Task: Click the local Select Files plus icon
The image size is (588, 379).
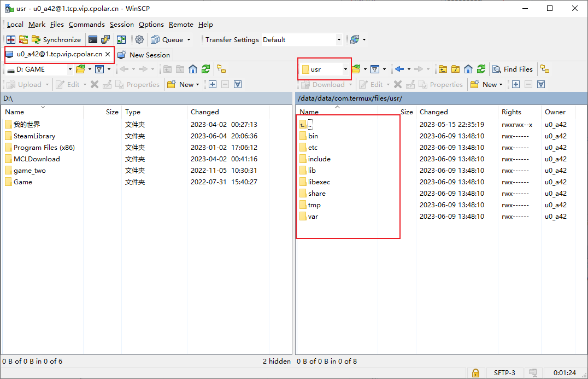Action: [213, 84]
